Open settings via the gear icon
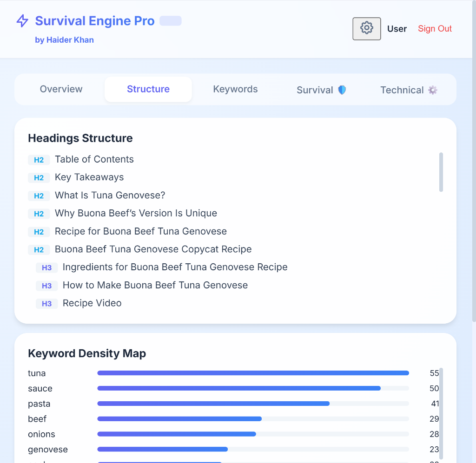 coord(367,29)
